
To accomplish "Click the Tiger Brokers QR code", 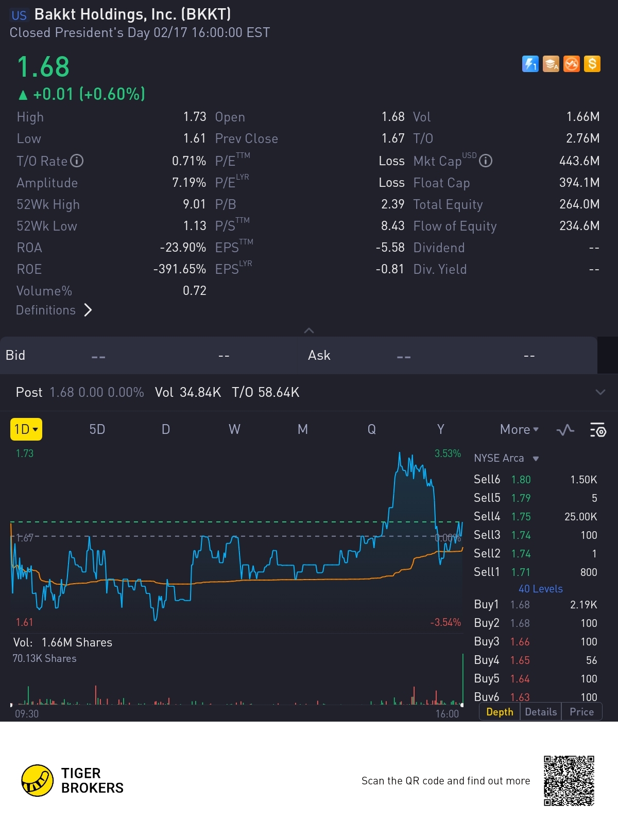I will (569, 781).
